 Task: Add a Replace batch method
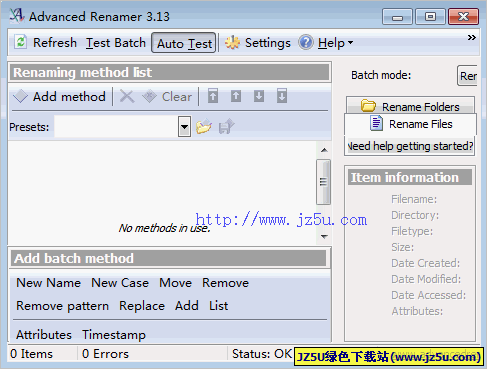pos(142,306)
